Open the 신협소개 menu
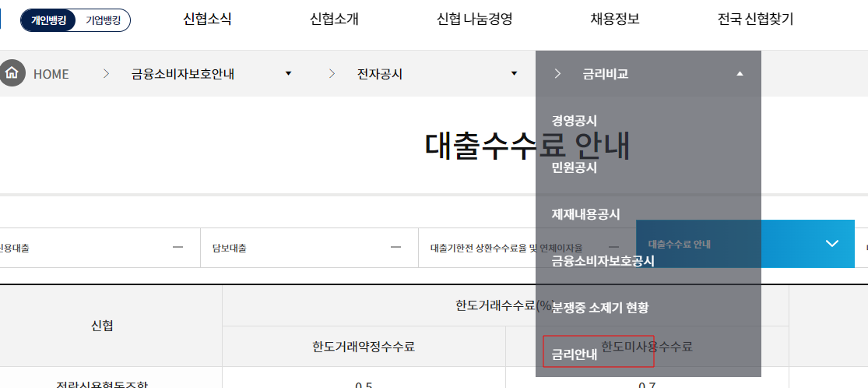The image size is (868, 388). click(335, 19)
